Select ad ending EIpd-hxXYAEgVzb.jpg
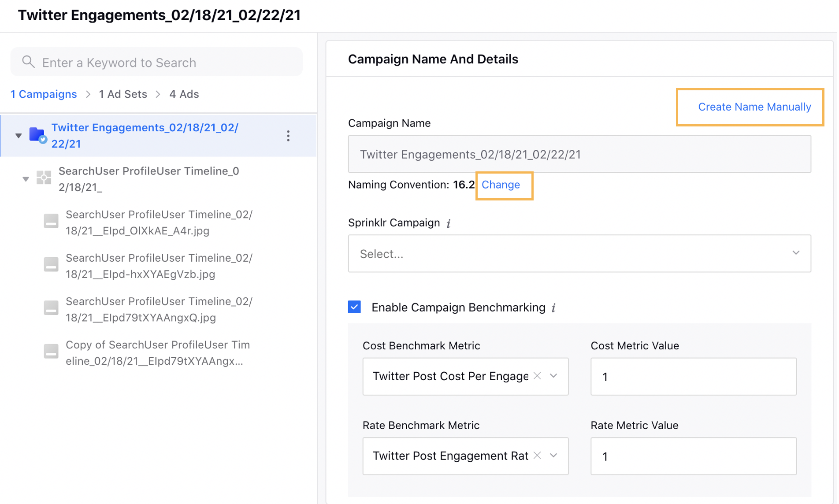 (x=159, y=266)
